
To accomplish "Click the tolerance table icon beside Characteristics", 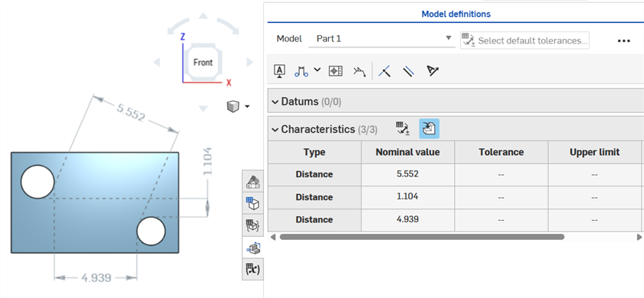I will pyautogui.click(x=403, y=128).
